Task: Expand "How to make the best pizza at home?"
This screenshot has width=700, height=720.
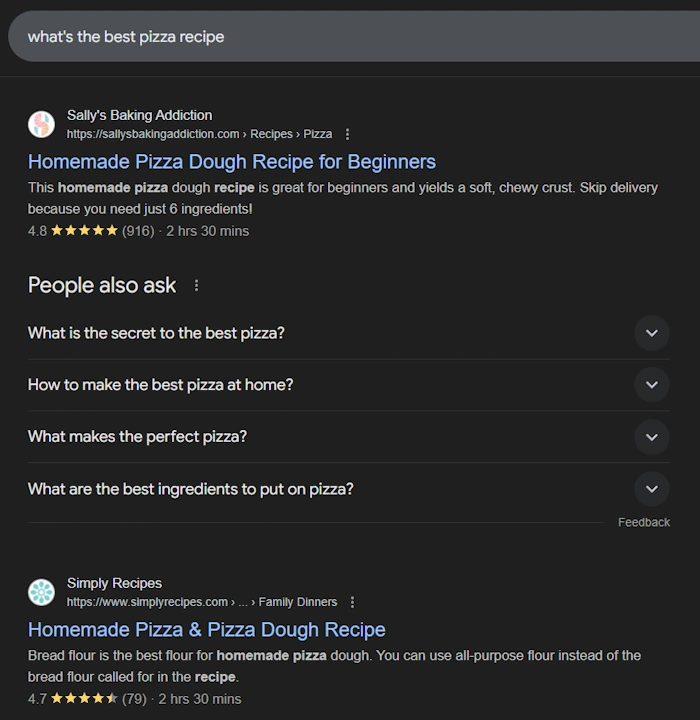Action: pyautogui.click(x=651, y=385)
